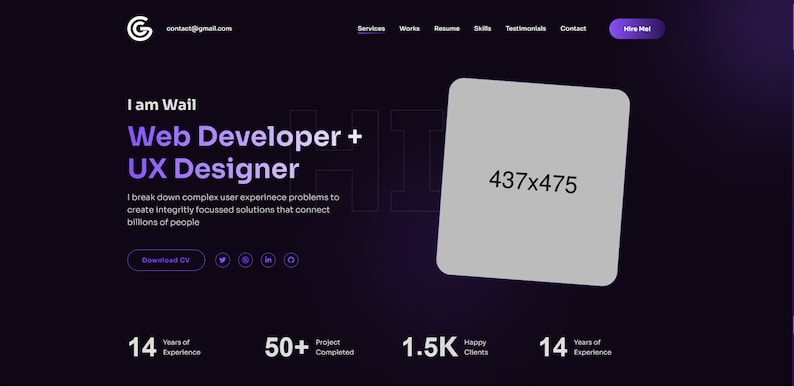794x386 pixels.
Task: Open the Works nav item
Action: pos(409,29)
